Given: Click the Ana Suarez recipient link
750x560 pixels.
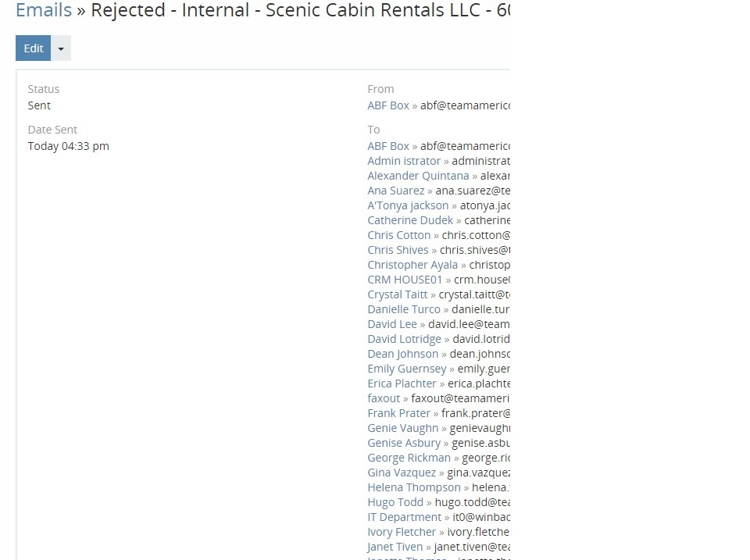Looking at the screenshot, I should pos(395,191).
